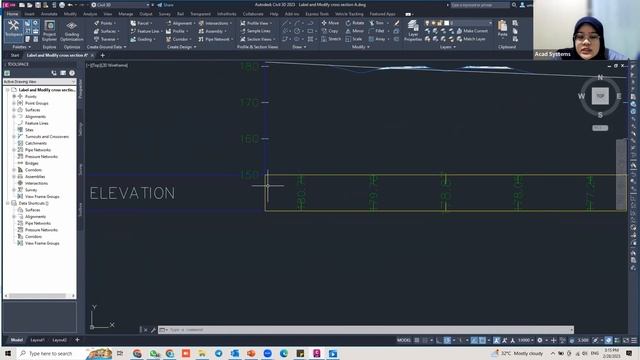
Task: Select View Frame Groups under Data Shortcuts
Action: tap(42, 243)
